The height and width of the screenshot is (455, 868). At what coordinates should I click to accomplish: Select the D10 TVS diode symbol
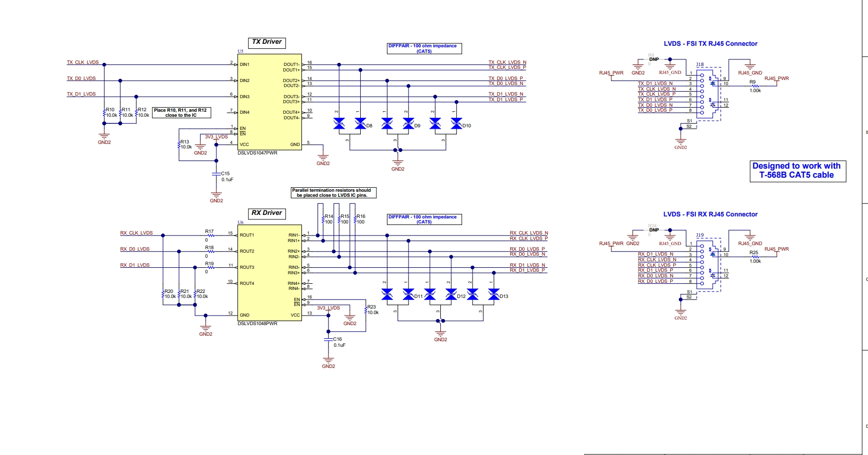(446, 124)
